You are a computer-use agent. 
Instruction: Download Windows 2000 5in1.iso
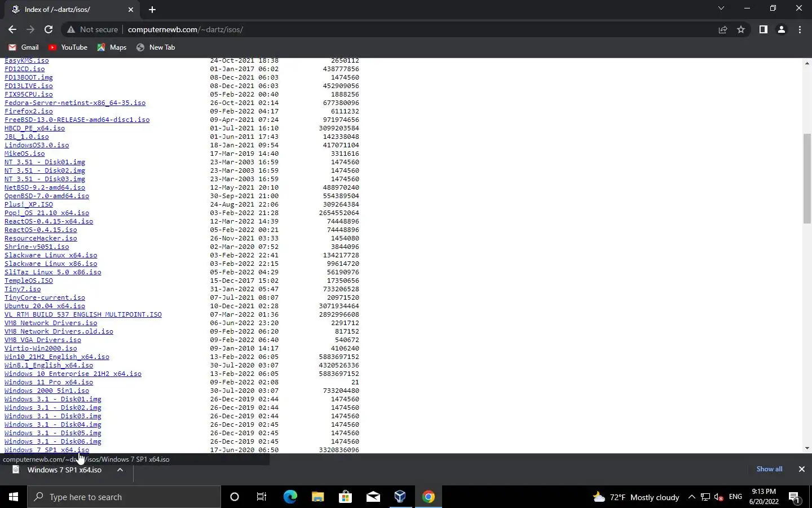click(x=47, y=391)
